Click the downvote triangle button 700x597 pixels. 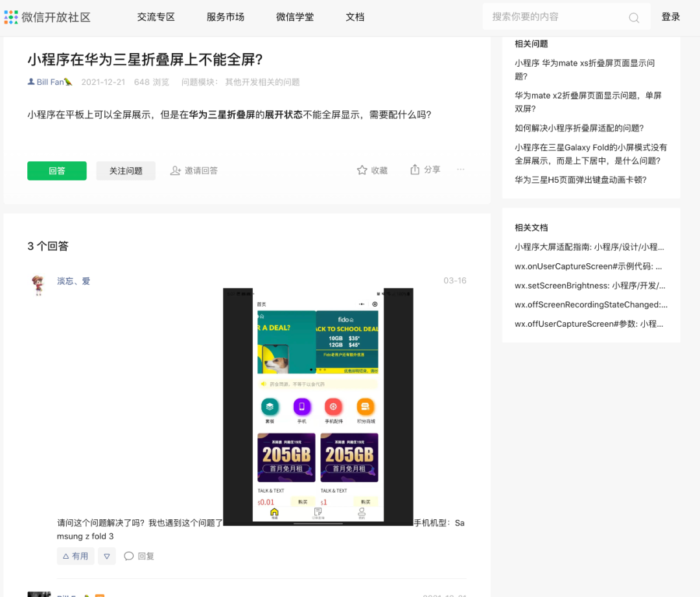click(107, 556)
